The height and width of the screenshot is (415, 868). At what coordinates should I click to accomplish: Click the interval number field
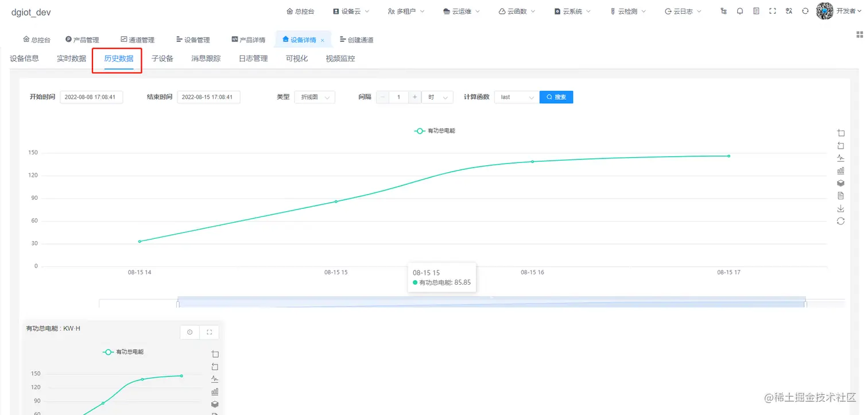[398, 97]
